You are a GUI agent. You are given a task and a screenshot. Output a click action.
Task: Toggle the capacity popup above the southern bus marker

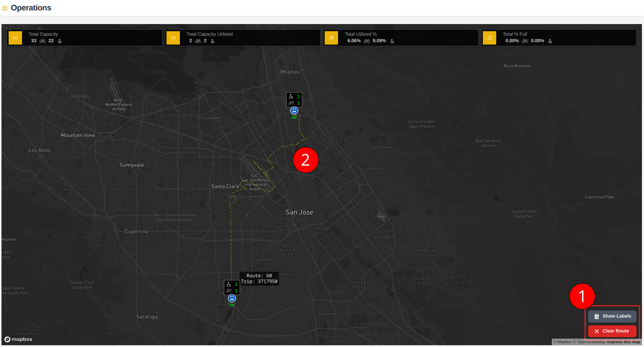click(x=232, y=287)
